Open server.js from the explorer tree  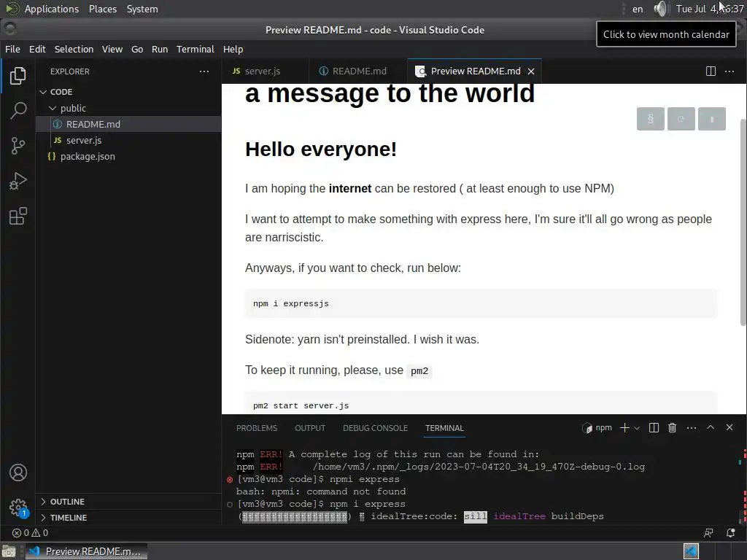click(128, 141)
